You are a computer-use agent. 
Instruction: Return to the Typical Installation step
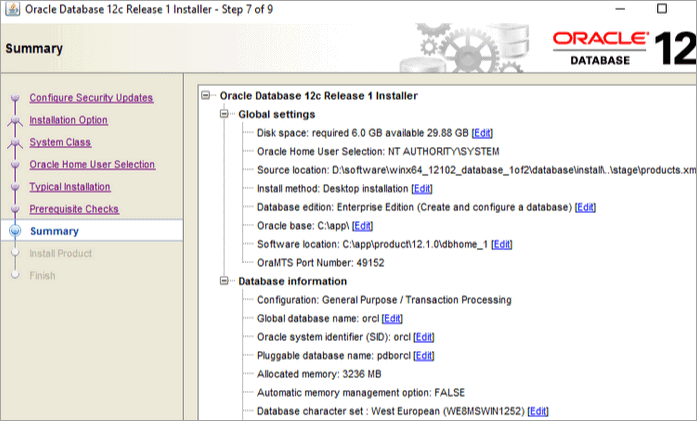coord(70,187)
